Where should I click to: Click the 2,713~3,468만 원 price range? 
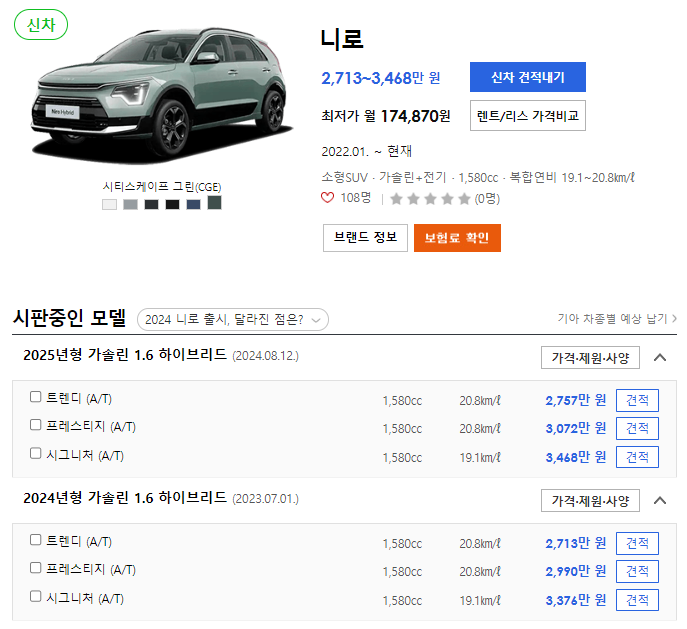(381, 78)
